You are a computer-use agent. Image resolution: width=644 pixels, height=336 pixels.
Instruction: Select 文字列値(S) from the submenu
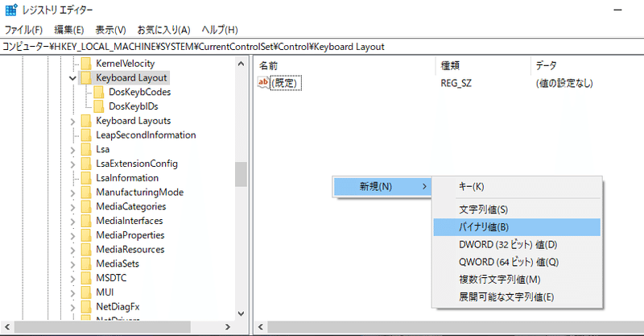517,209
